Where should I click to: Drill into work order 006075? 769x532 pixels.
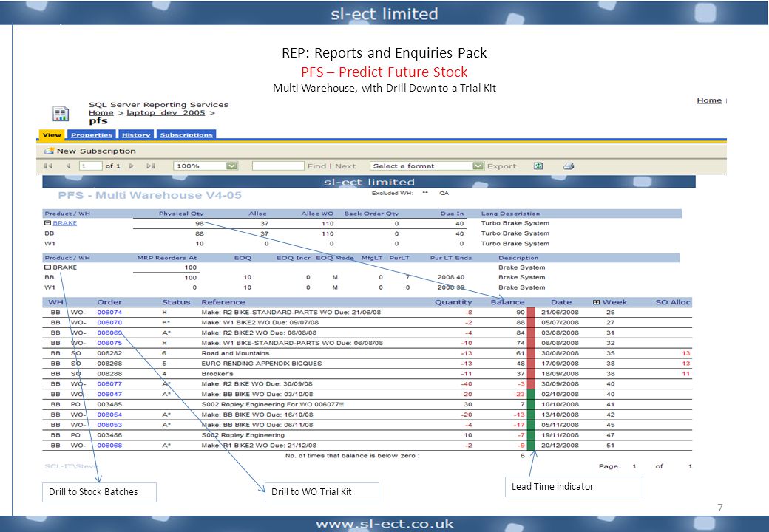pos(109,343)
